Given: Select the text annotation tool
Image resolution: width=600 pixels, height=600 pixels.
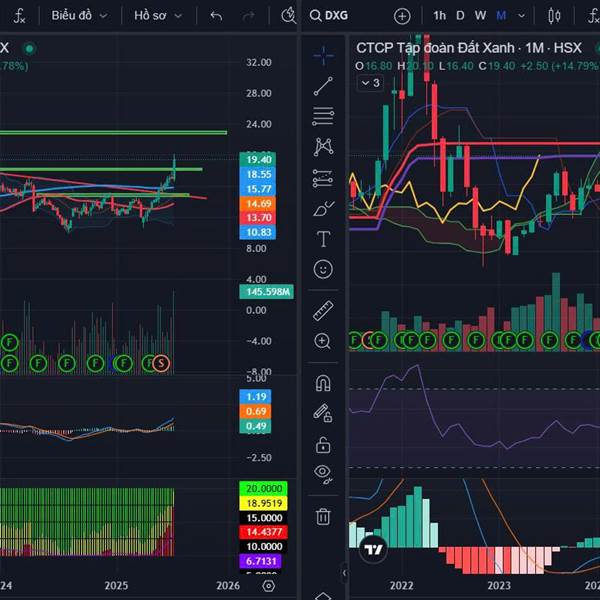Looking at the screenshot, I should click(x=323, y=239).
